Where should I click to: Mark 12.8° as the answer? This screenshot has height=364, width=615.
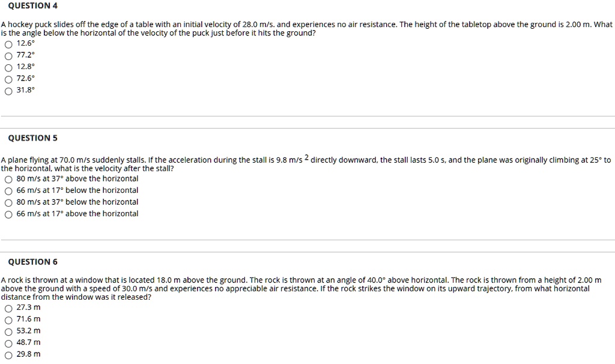click(x=8, y=67)
